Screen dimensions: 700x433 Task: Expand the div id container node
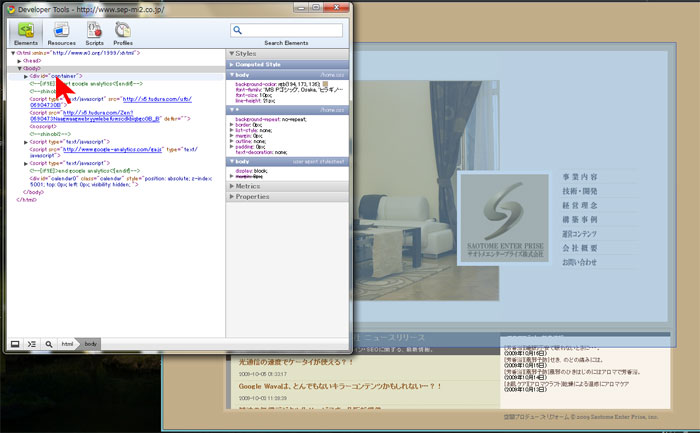click(25, 76)
